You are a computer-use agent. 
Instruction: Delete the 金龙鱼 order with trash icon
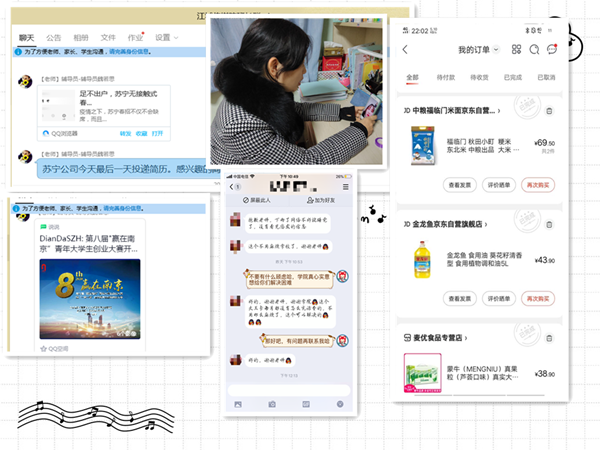tap(549, 224)
